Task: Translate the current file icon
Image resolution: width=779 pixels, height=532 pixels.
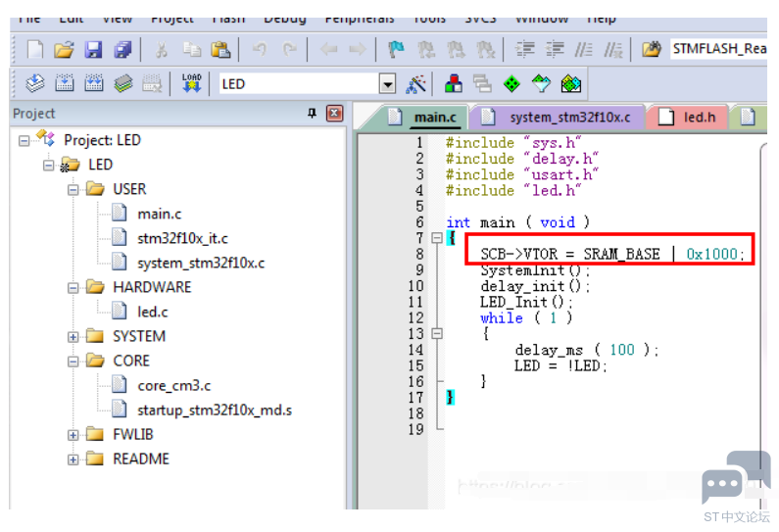Action: click(x=34, y=83)
